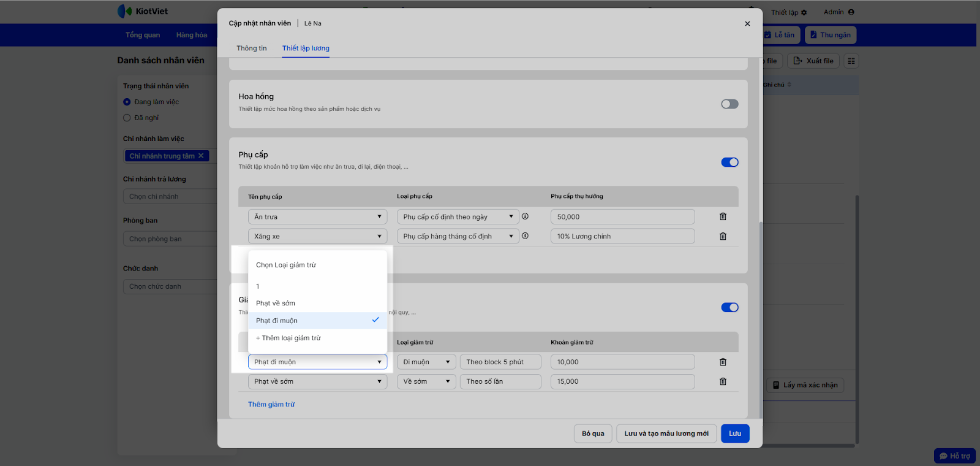
Task: Open the Đi muộn deduction type dropdown
Action: pyautogui.click(x=426, y=362)
